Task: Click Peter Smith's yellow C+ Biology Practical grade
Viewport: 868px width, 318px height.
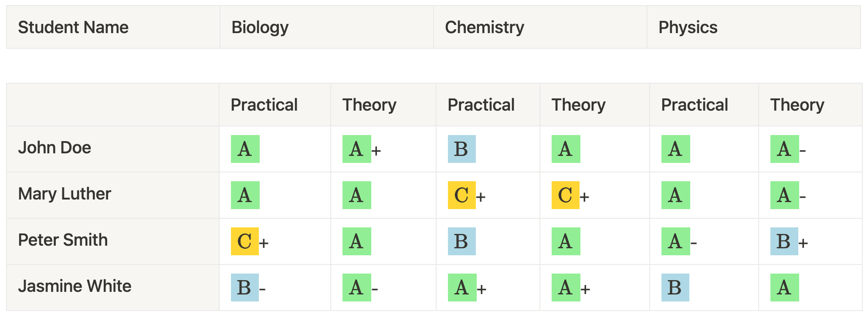Action: click(x=250, y=241)
